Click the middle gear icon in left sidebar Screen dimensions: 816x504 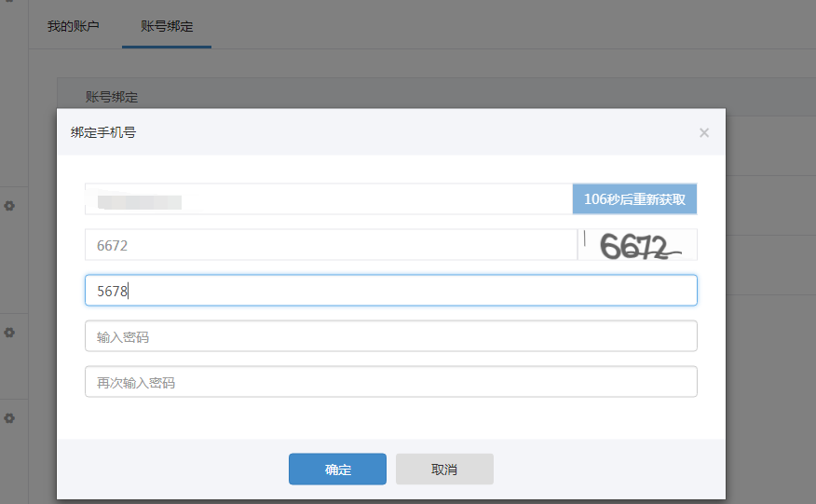coord(9,332)
